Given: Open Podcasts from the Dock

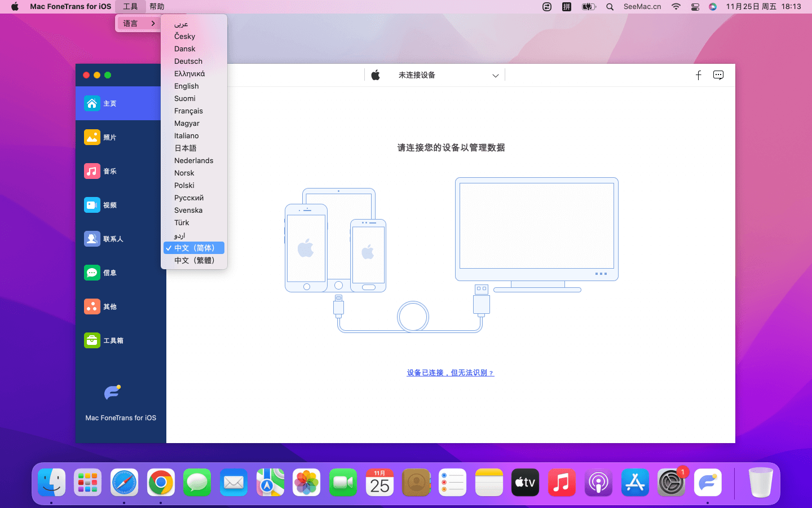Looking at the screenshot, I should [x=598, y=483].
